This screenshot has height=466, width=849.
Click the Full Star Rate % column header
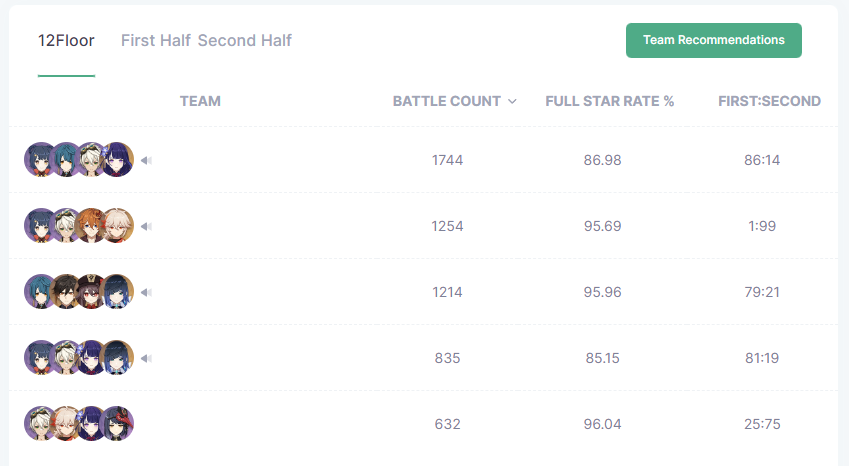pos(610,101)
